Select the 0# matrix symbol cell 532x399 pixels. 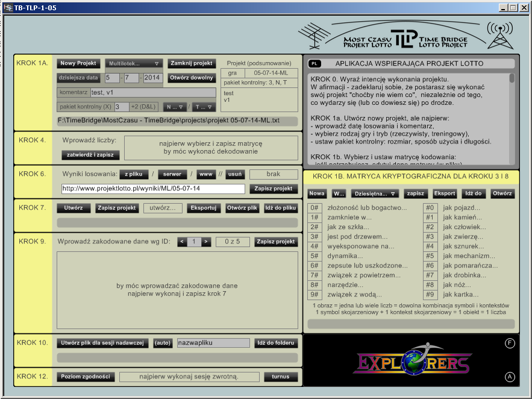[315, 208]
